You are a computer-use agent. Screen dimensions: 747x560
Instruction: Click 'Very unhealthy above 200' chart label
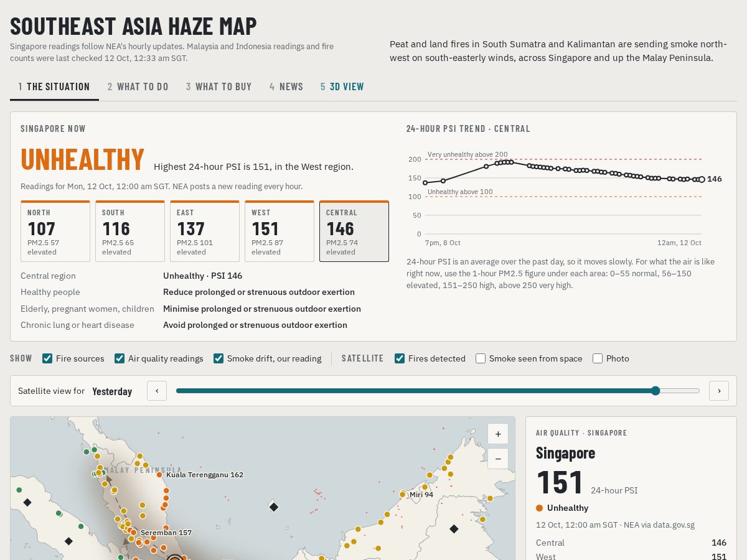pos(467,154)
